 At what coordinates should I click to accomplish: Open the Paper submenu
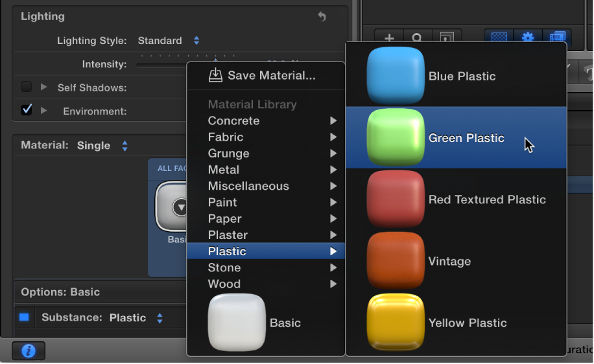[266, 218]
